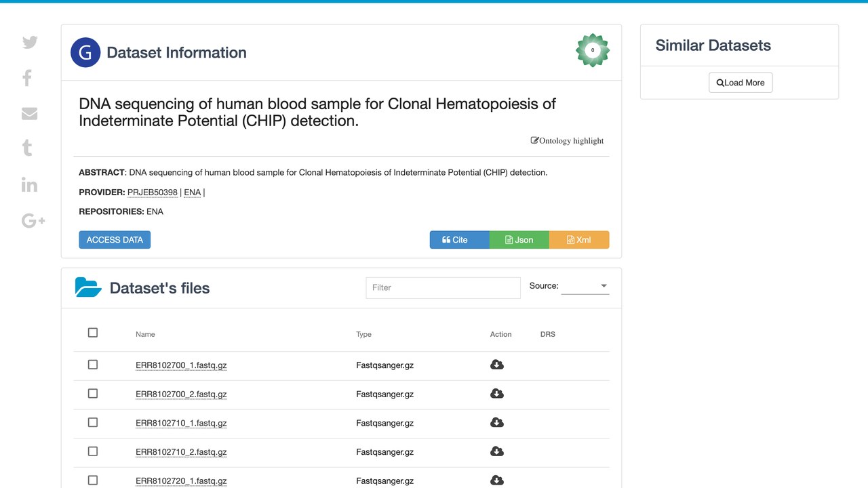Check the box for ERR8102710_1.fastq.gz
The width and height of the screenshot is (868, 488).
(x=93, y=422)
